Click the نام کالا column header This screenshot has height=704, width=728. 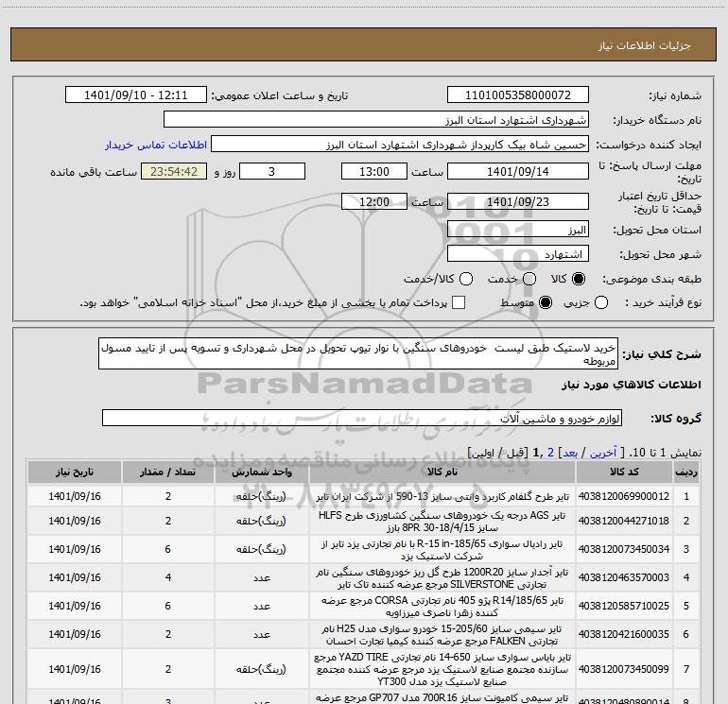[x=442, y=472]
